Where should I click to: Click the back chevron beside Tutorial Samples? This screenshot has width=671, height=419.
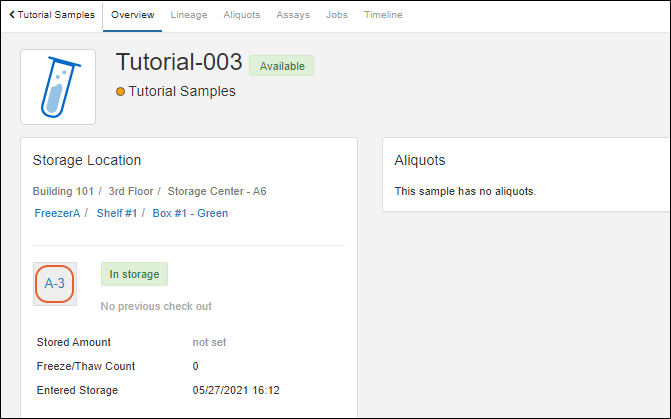click(11, 16)
